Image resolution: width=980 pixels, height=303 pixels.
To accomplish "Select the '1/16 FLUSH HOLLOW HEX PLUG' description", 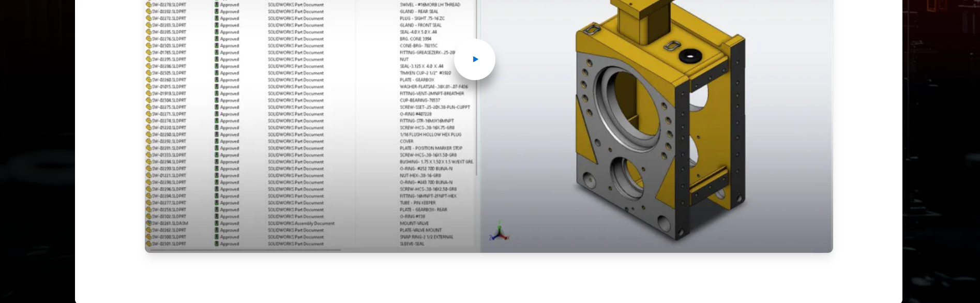I will click(x=430, y=134).
